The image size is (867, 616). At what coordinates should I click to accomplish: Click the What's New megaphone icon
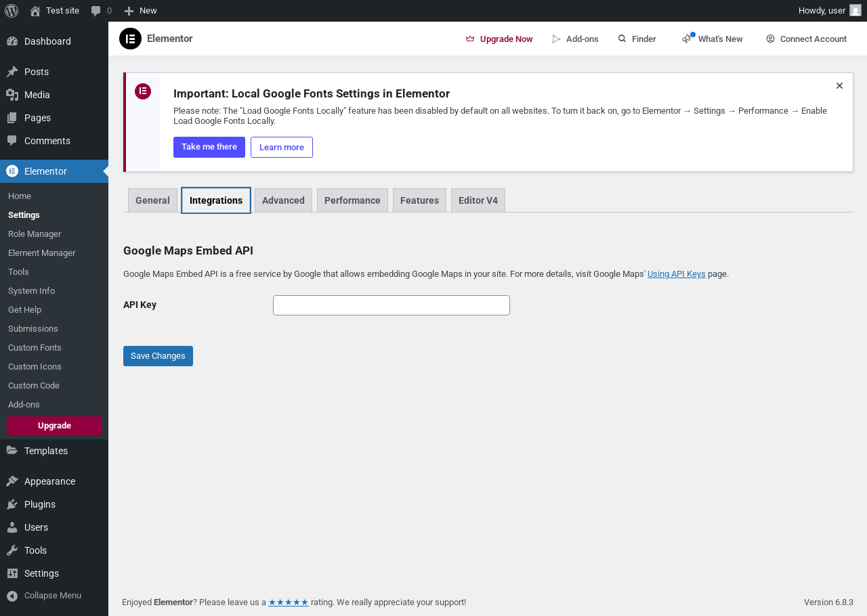click(687, 39)
